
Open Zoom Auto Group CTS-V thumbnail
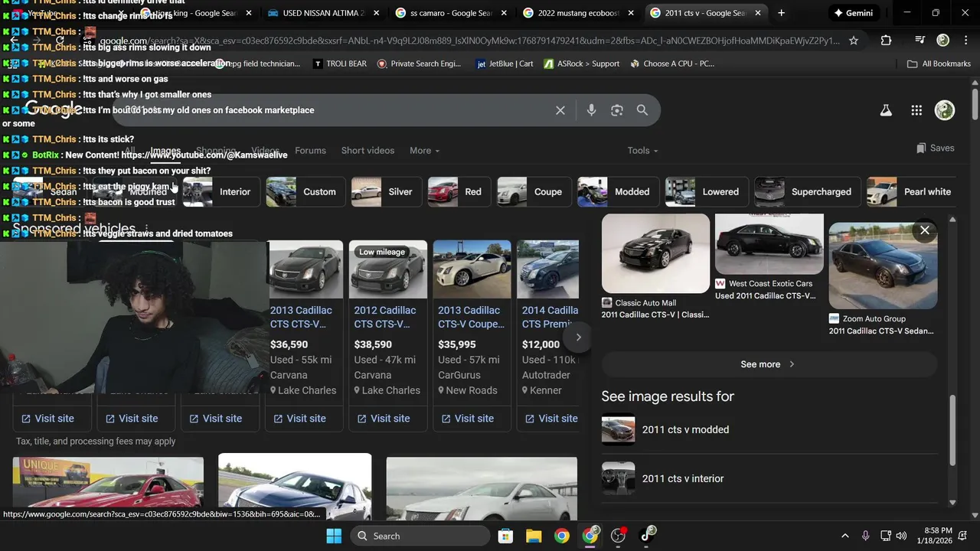click(883, 266)
